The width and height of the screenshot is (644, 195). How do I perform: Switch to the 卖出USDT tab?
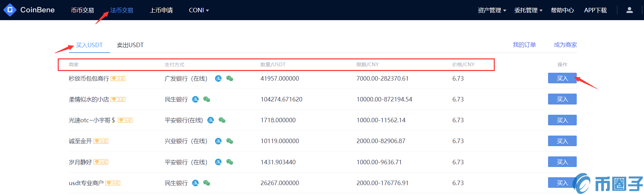coord(130,45)
